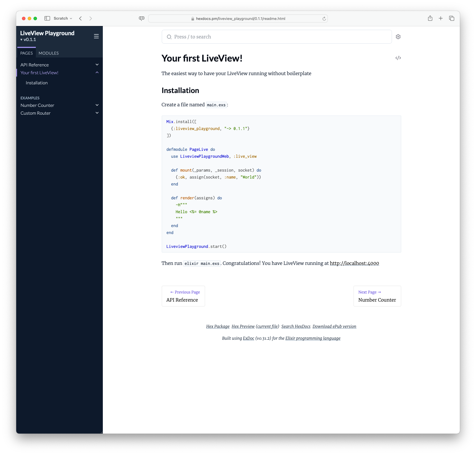Minimize the Safari window

coord(29,18)
